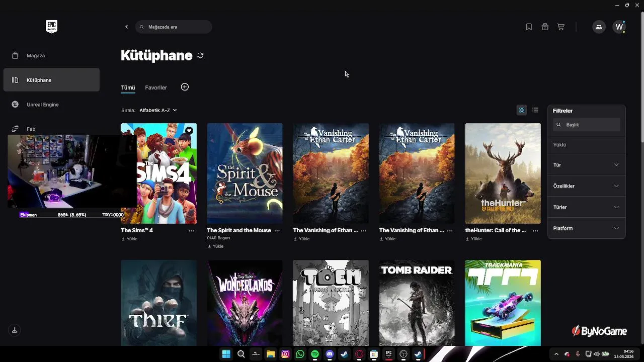
Task: Click the Epic Games taskbar icon
Action: coord(388,354)
